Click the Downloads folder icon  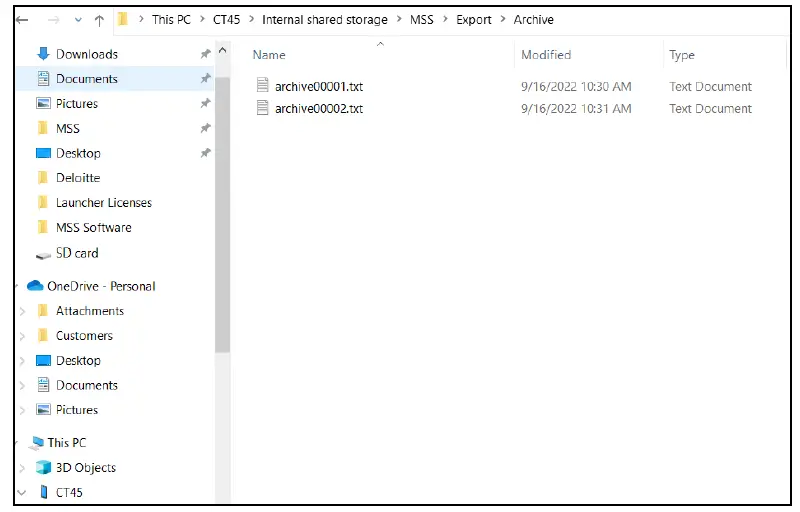coord(43,54)
